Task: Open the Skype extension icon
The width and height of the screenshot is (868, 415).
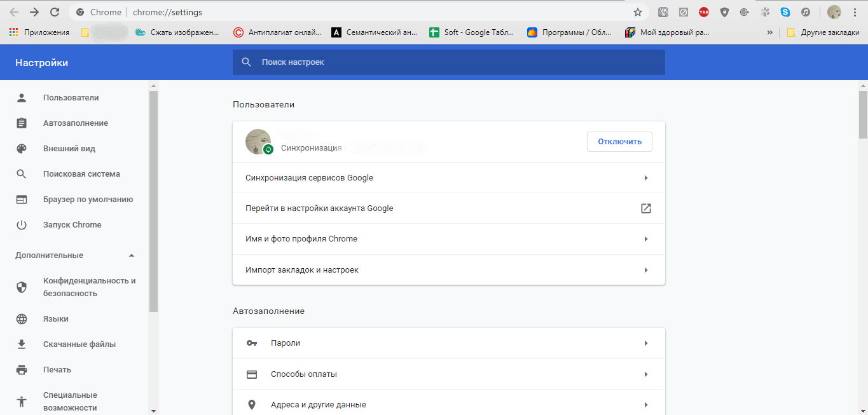Action: tap(785, 12)
